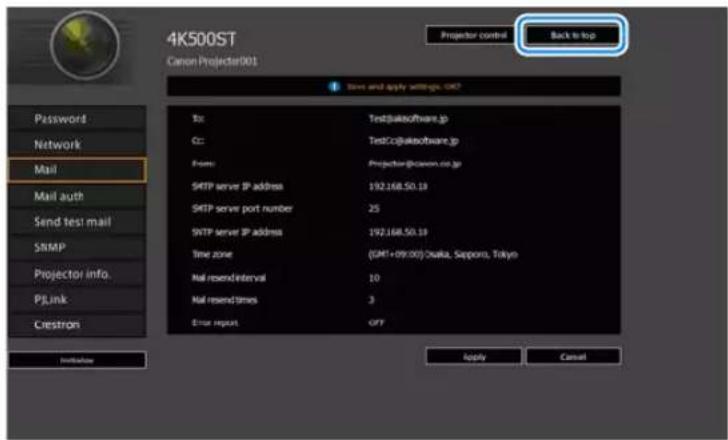Screen dimensions: 728x440
Task: Go to Send test mail page
Action: click(77, 222)
